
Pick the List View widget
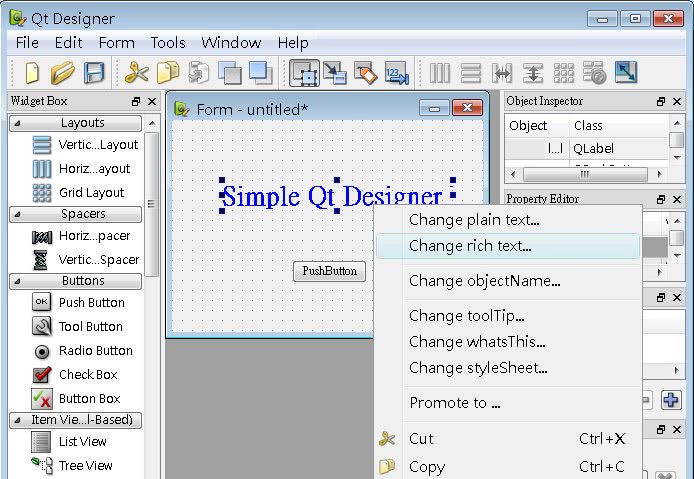pyautogui.click(x=69, y=442)
